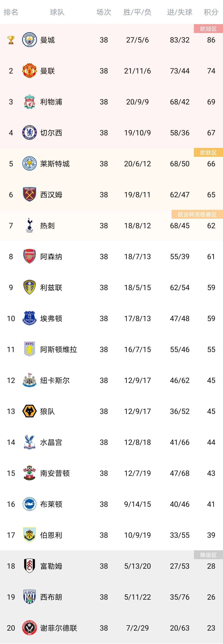Click the 胜/平/负 column header
Screen dimensions: 223x644
click(x=137, y=12)
